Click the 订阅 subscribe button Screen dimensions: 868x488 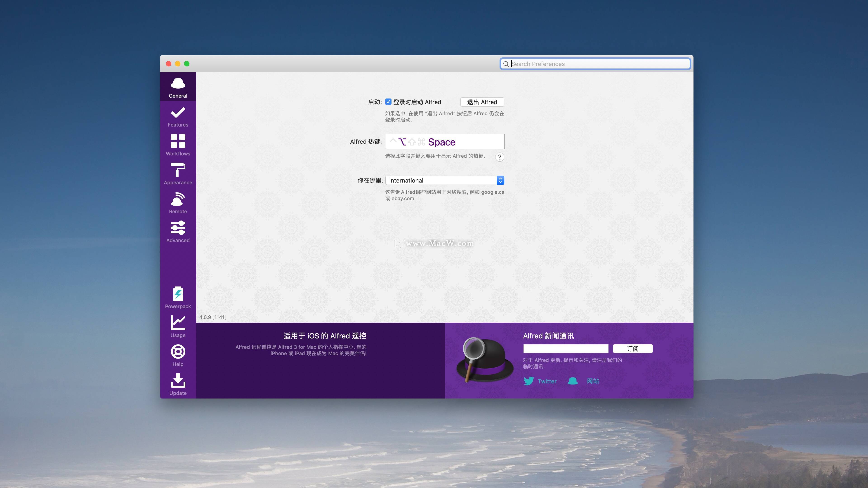(x=632, y=349)
